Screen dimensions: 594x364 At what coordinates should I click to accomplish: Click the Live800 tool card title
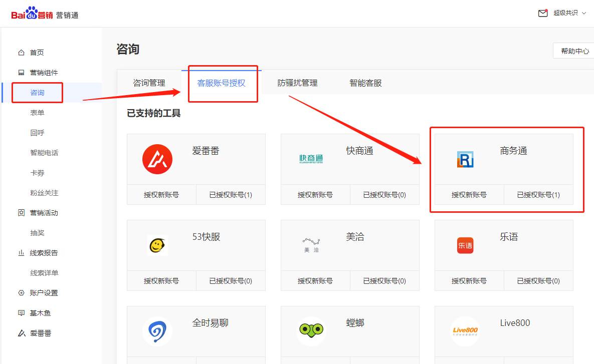coord(515,323)
